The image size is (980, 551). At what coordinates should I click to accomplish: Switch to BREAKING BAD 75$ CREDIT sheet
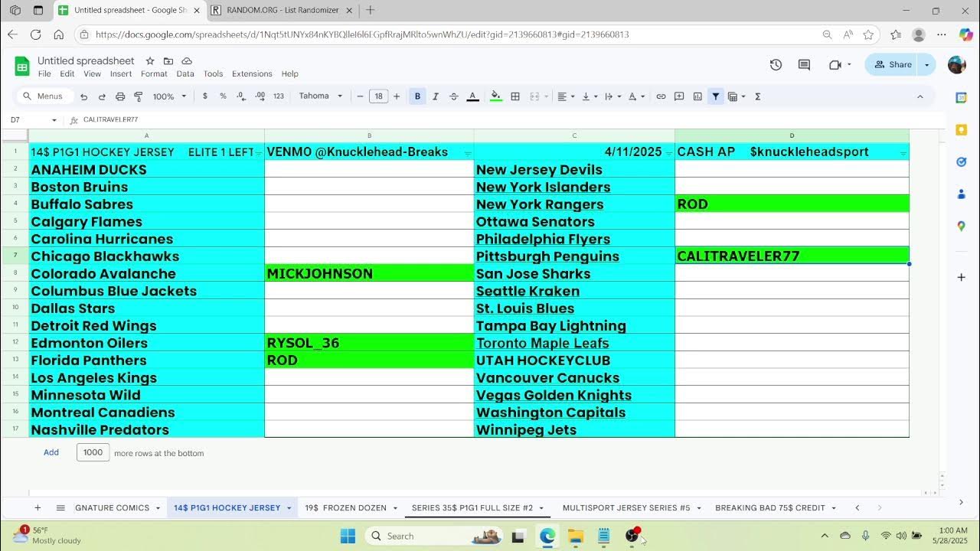point(770,508)
